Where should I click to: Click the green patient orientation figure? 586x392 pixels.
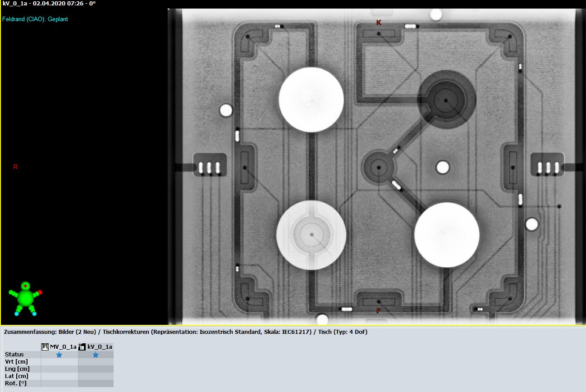pos(26,298)
